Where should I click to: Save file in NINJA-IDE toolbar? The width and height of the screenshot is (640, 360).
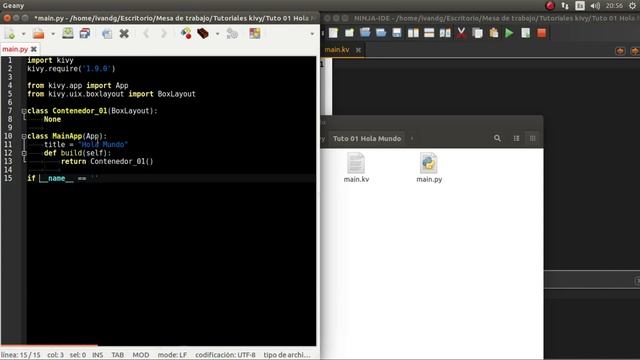point(397,33)
